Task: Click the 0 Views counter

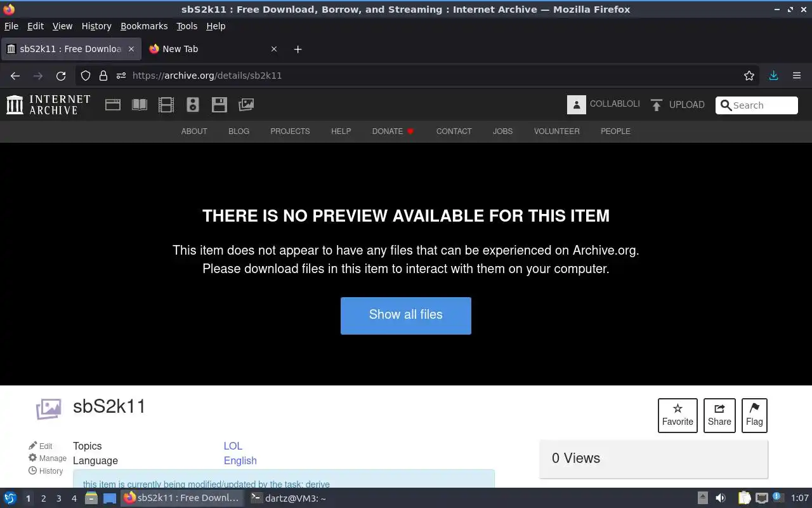Action: [x=576, y=458]
